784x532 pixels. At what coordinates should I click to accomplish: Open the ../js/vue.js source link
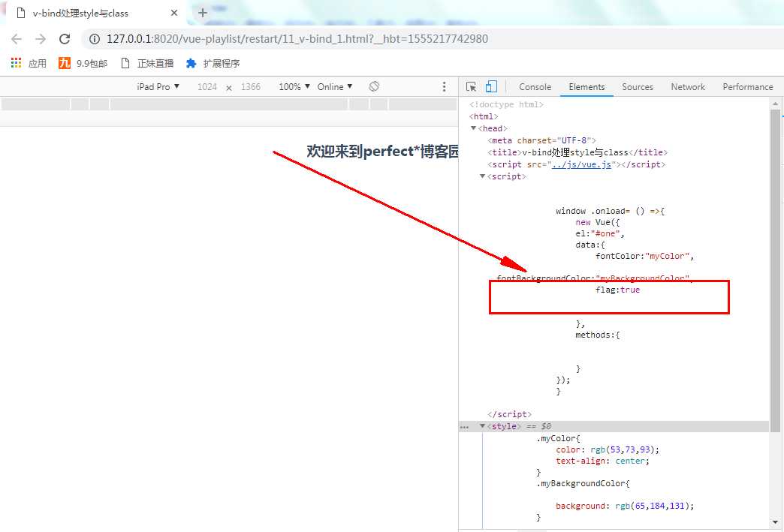click(x=581, y=164)
